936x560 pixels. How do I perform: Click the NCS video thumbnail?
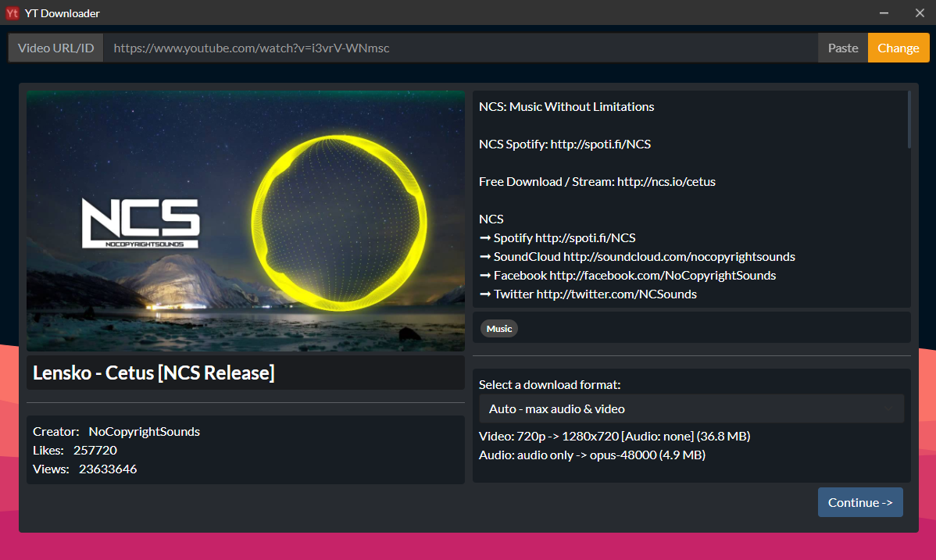coord(245,221)
